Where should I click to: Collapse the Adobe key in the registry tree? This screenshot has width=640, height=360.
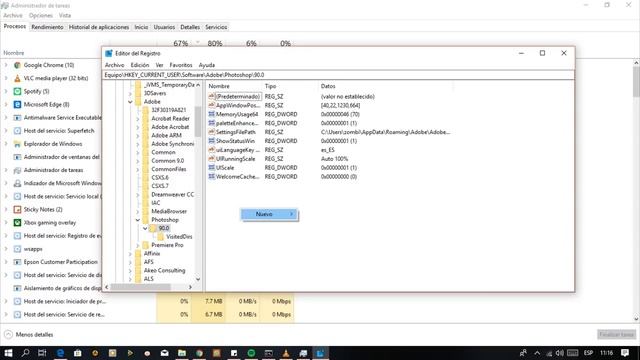point(130,102)
